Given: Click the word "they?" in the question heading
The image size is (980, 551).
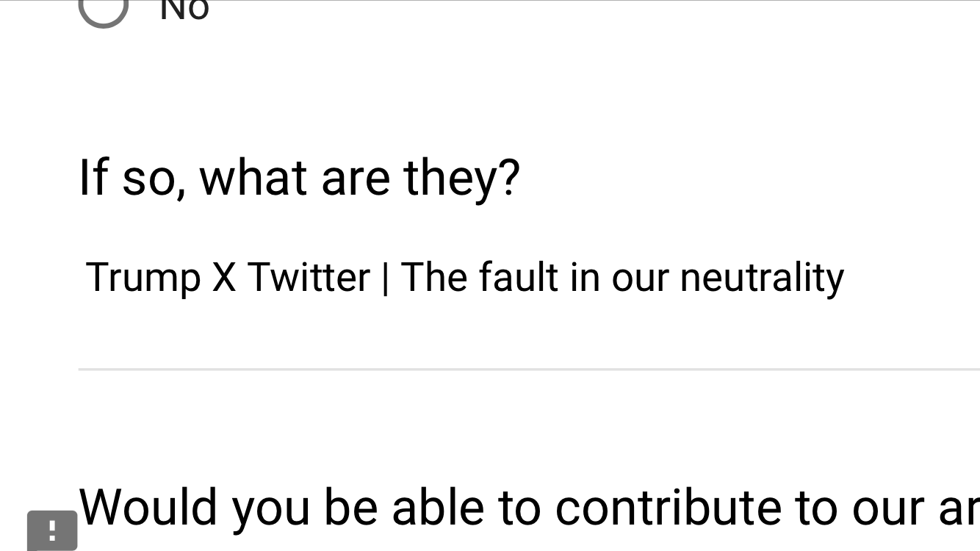Looking at the screenshot, I should point(461,179).
